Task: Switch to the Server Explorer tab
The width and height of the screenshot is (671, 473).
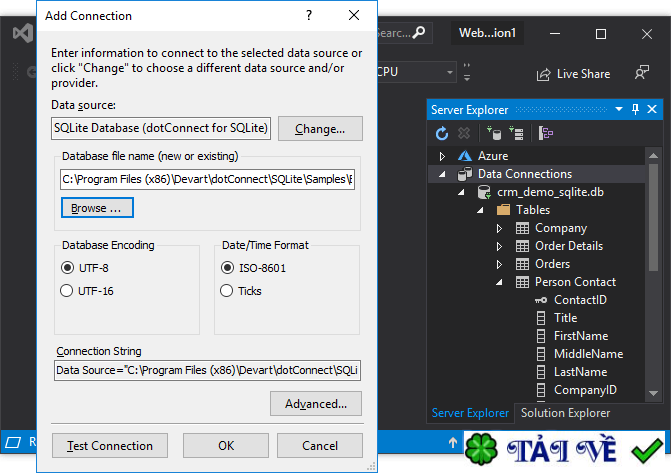Action: tap(470, 413)
